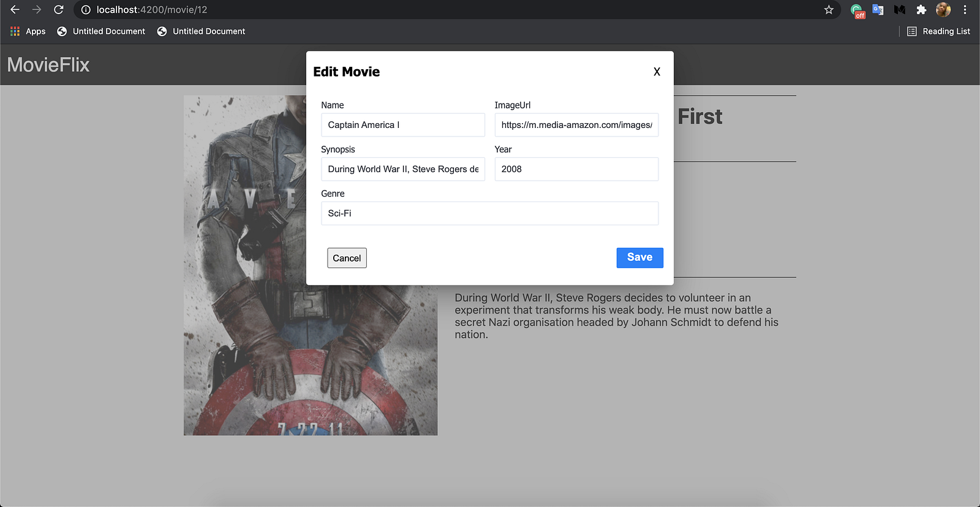
Task: Edit the Genre field
Action: coord(490,213)
